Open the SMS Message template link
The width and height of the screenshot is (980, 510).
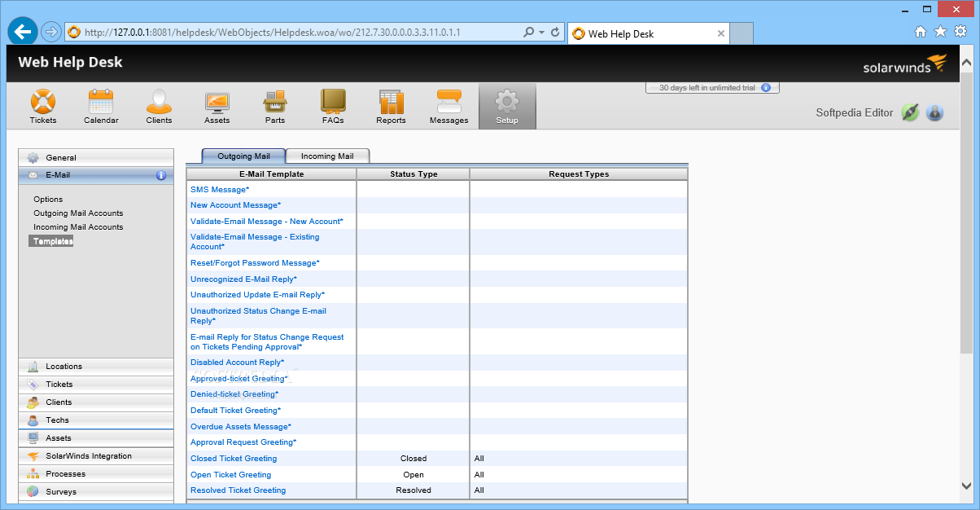(x=220, y=189)
